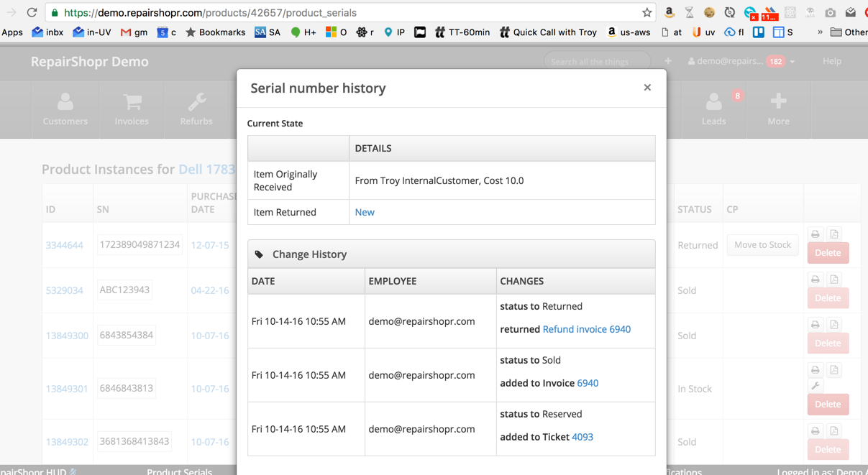
Task: Expand the demo@repairs user account dropdown
Action: (x=741, y=62)
